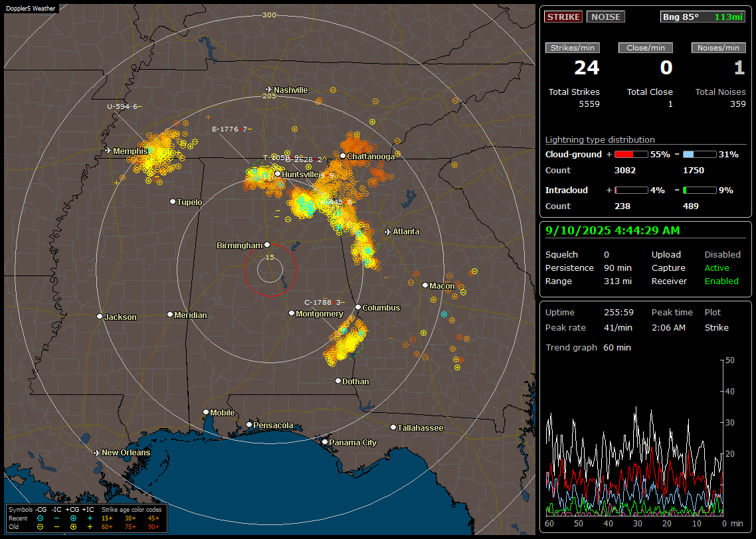Click the Doppler5 Weather map title label

pos(31,9)
